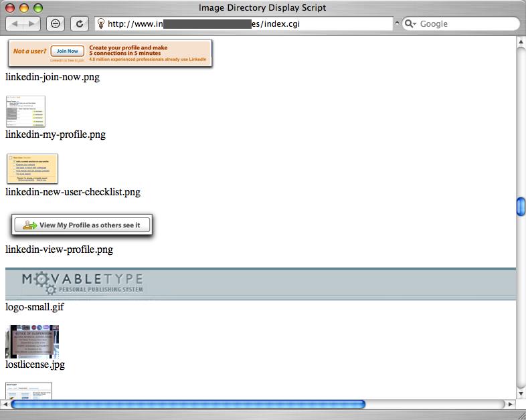Open the address bar history arrow
526x420 pixels.
pyautogui.click(x=398, y=23)
